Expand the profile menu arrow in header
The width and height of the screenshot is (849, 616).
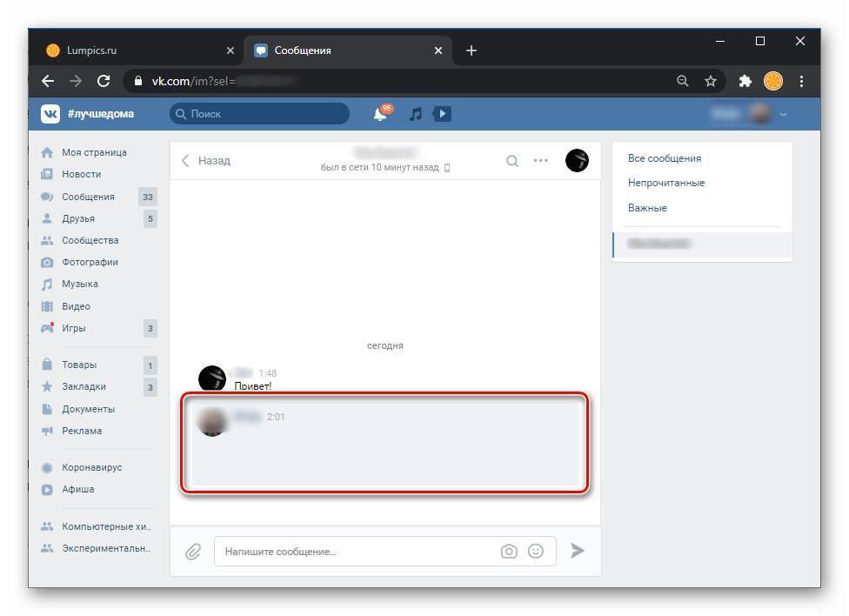783,114
